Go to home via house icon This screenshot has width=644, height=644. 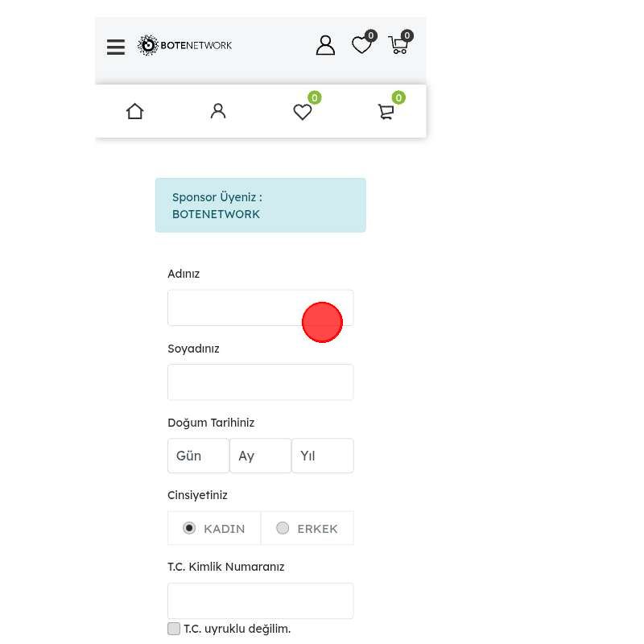click(135, 111)
